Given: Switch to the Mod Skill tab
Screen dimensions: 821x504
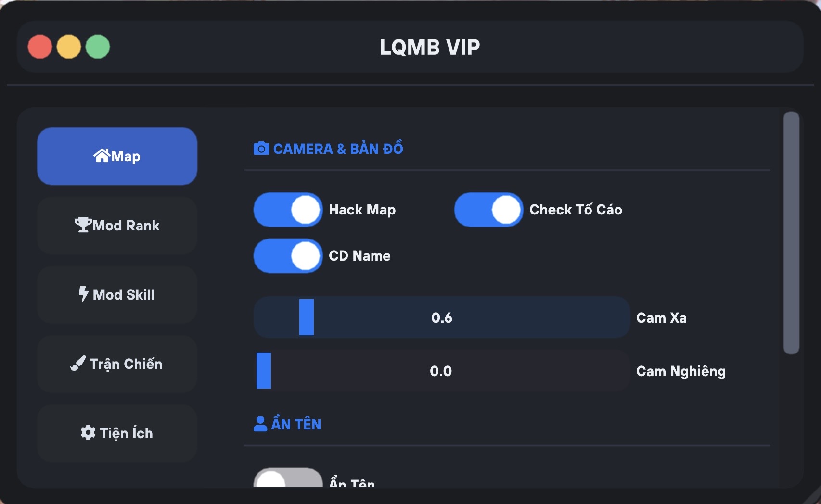Looking at the screenshot, I should pyautogui.click(x=117, y=294).
